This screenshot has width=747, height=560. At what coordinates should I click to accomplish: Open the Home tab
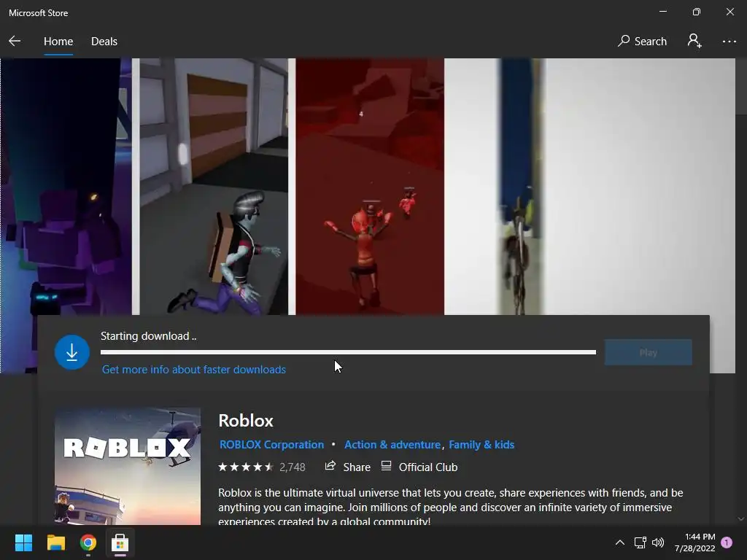click(x=58, y=42)
